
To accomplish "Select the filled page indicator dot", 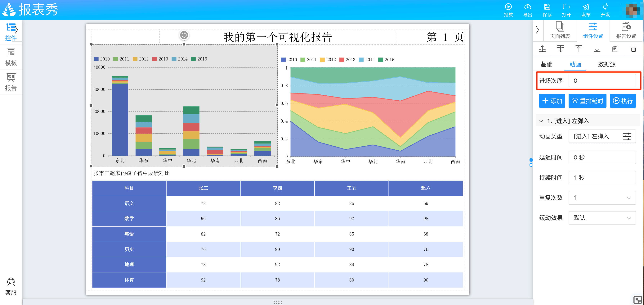I will pos(531,160).
